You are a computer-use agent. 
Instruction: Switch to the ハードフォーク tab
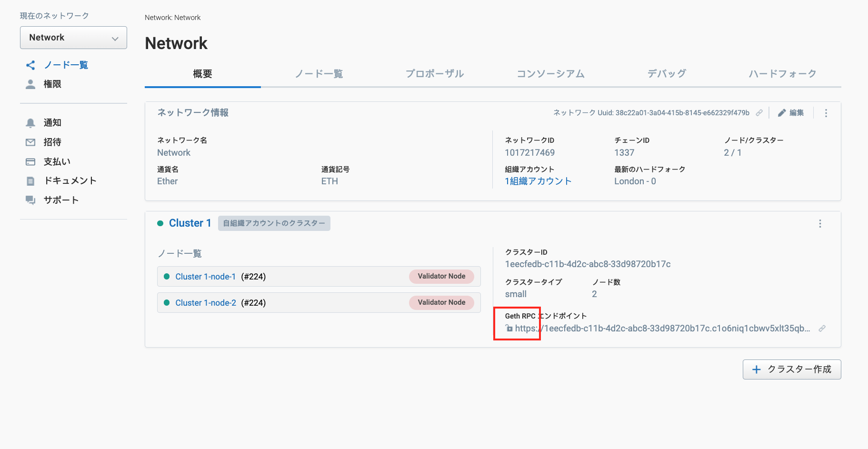pyautogui.click(x=783, y=74)
